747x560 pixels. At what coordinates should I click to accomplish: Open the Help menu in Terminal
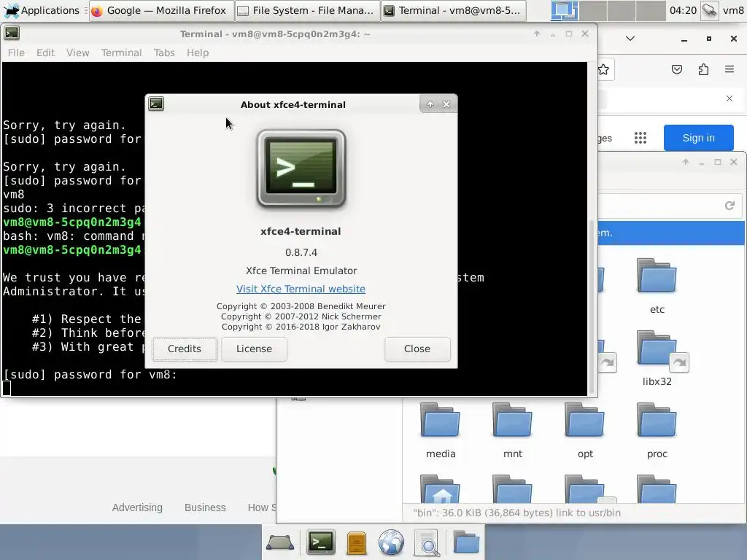(198, 52)
